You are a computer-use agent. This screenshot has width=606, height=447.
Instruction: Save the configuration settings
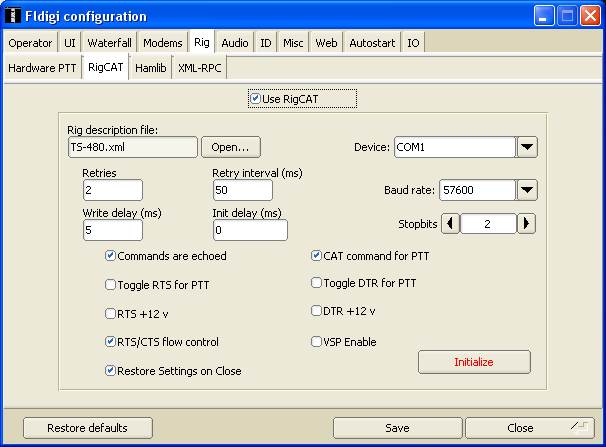point(397,428)
